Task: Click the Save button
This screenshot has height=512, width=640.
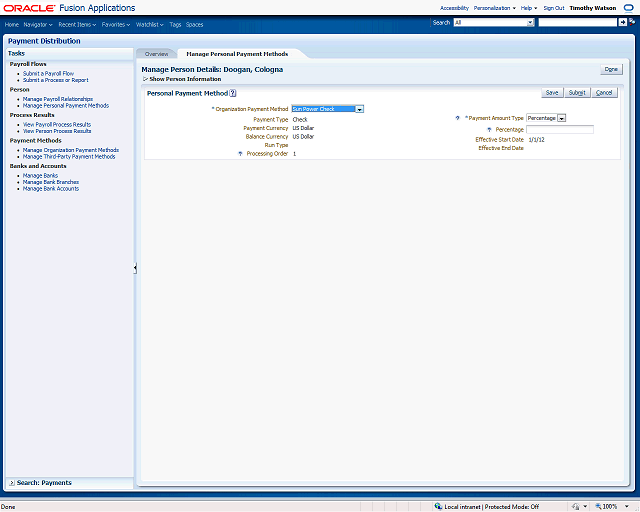Action: click(551, 92)
